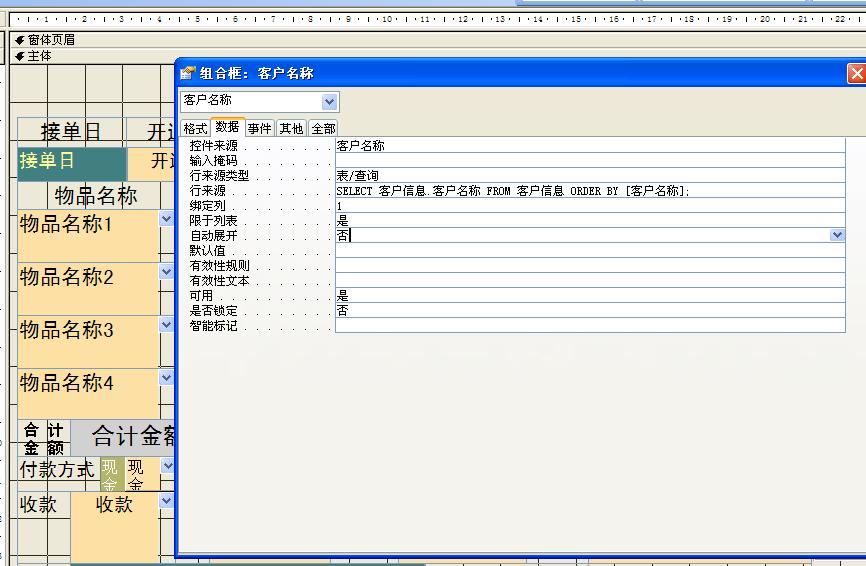This screenshot has height=566, width=866.
Task: Click the 默认值 value field
Action: pos(590,250)
